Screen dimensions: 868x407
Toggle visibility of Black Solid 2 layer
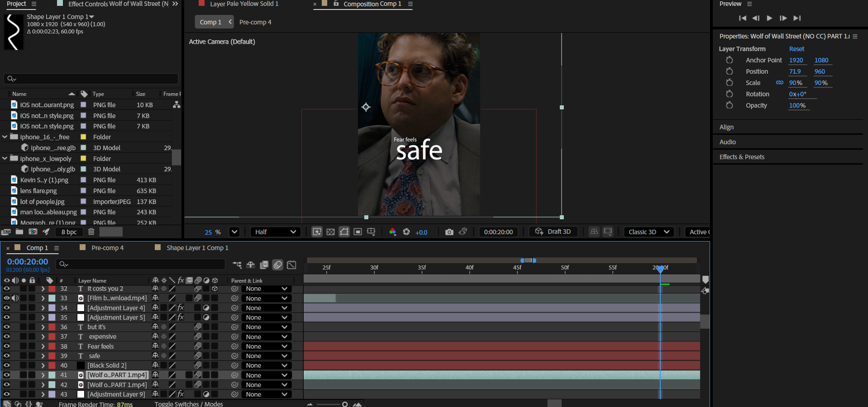(x=7, y=365)
